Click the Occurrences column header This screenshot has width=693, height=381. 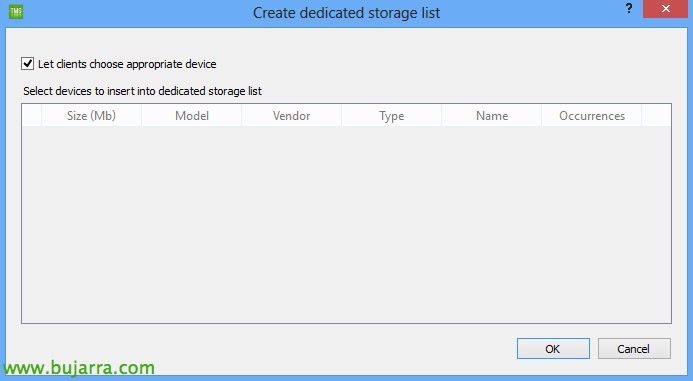[592, 116]
